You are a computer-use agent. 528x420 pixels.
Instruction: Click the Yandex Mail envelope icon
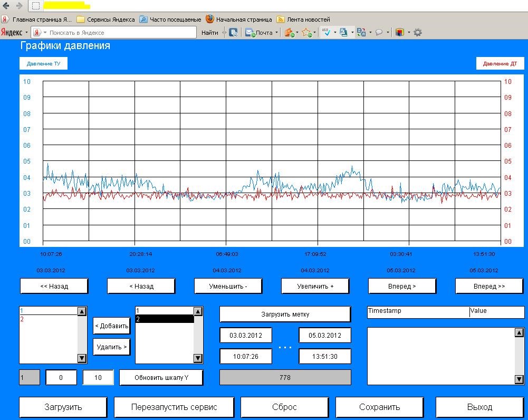click(250, 32)
